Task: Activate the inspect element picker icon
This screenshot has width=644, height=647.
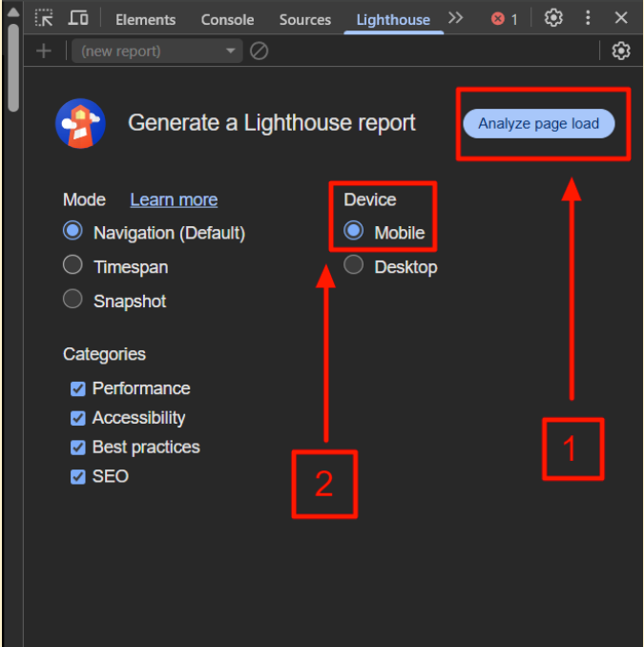Action: pyautogui.click(x=44, y=18)
